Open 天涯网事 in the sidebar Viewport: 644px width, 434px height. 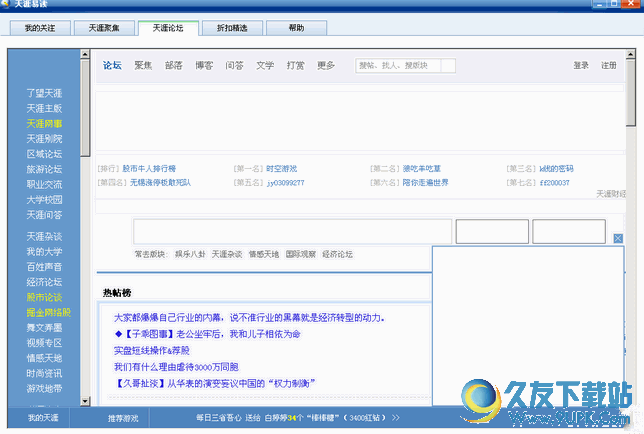coord(44,124)
